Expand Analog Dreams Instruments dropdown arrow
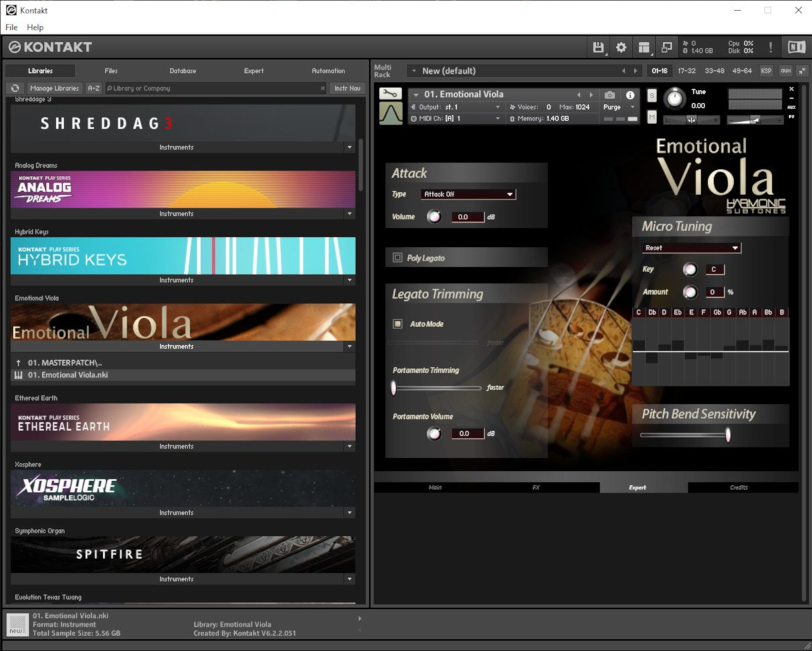The image size is (812, 651). [x=350, y=214]
